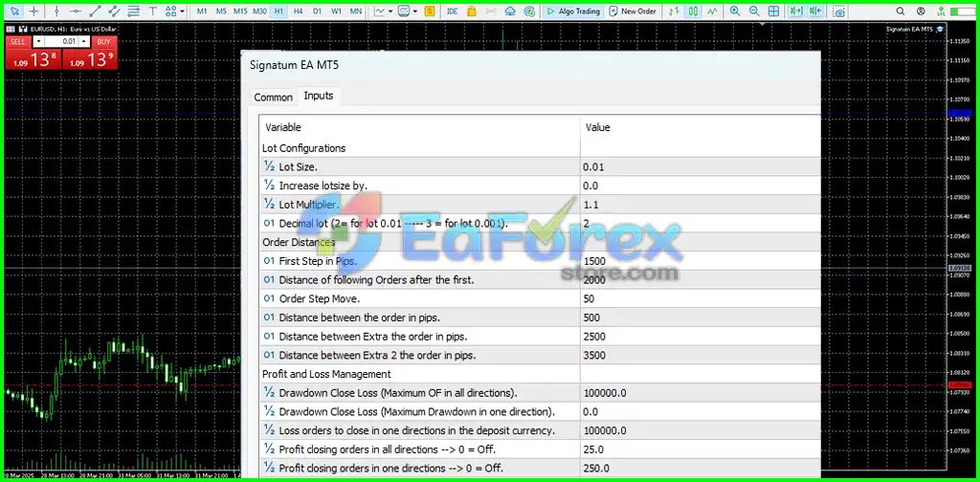Click Signatum EA MT5 label on chart
The height and width of the screenshot is (482, 980).
tap(909, 30)
